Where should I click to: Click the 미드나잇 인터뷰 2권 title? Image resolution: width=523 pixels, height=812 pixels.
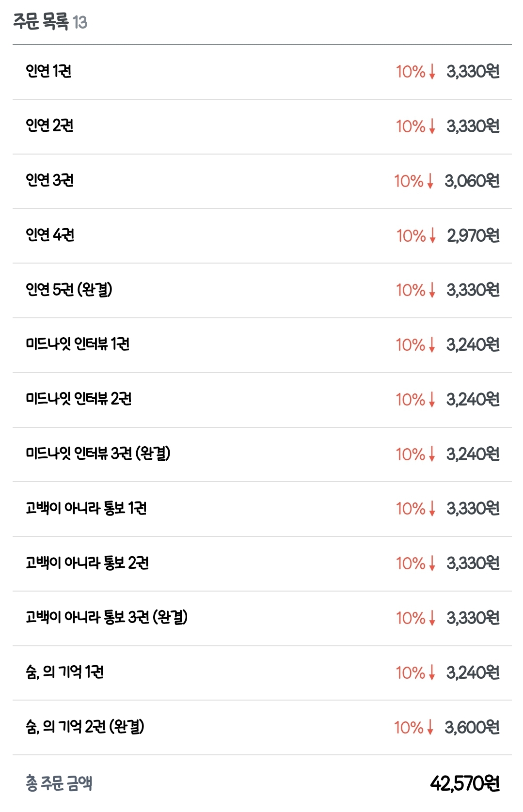[x=79, y=399]
